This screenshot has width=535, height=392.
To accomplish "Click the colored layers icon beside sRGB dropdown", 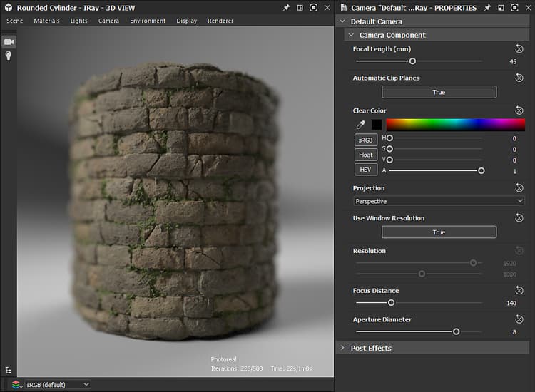I will 16,385.
